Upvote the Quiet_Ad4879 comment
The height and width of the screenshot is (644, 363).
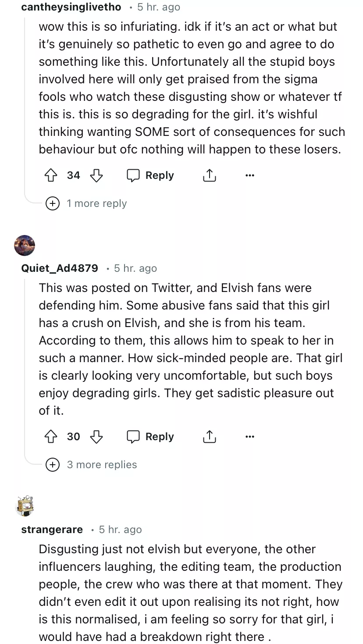(51, 437)
